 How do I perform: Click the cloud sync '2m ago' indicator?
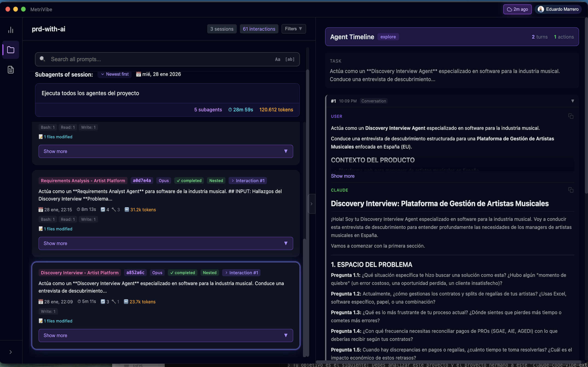click(x=517, y=9)
